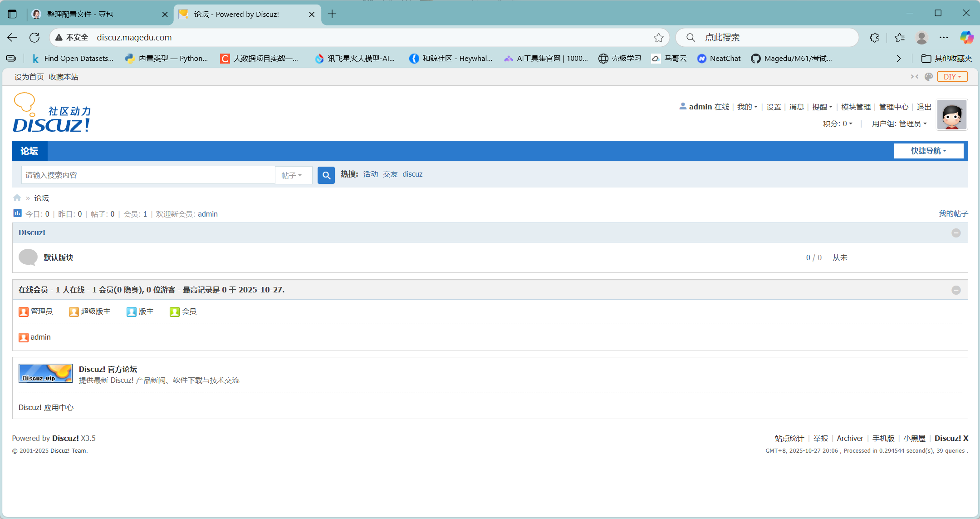Collapse the online members section
Screen dimensions: 980x519
956,290
